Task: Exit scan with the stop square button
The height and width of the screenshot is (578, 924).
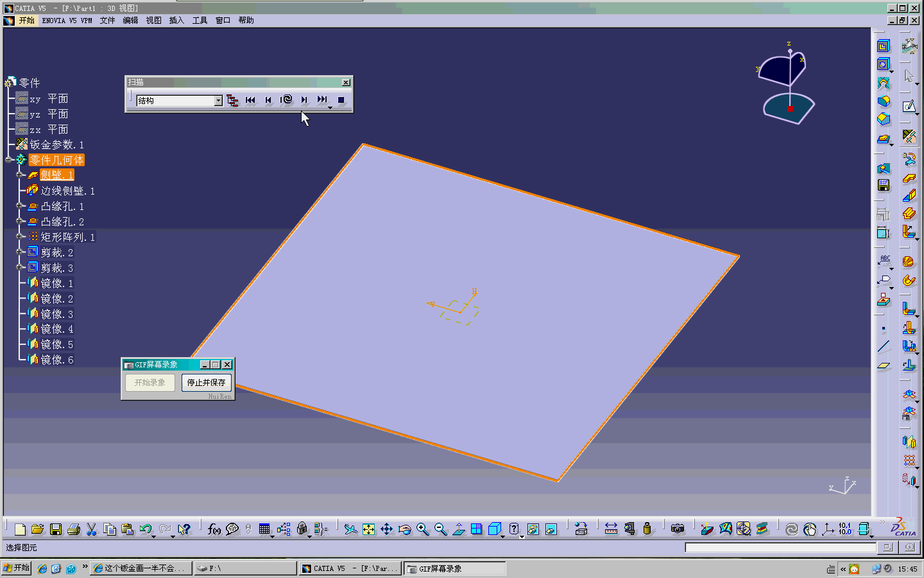Action: pyautogui.click(x=341, y=100)
